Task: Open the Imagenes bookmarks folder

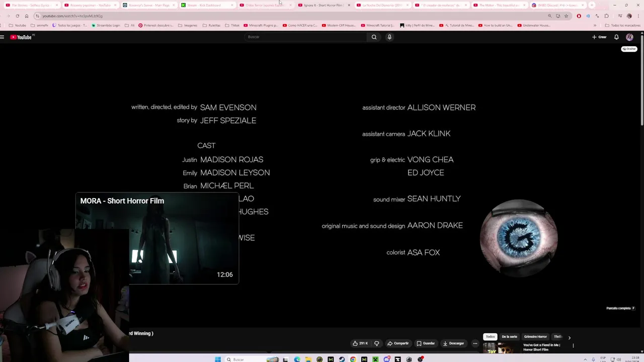Action: pos(188,25)
